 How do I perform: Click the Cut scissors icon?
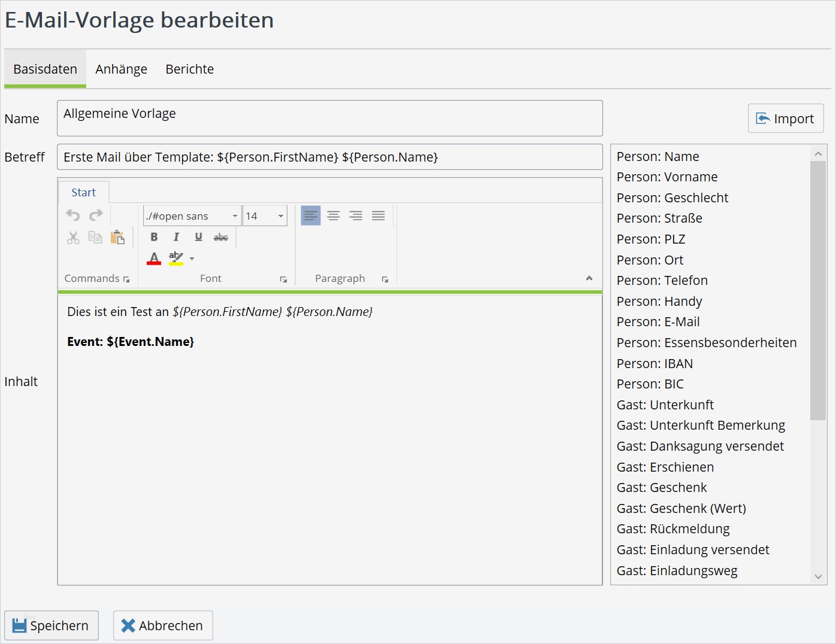click(73, 238)
